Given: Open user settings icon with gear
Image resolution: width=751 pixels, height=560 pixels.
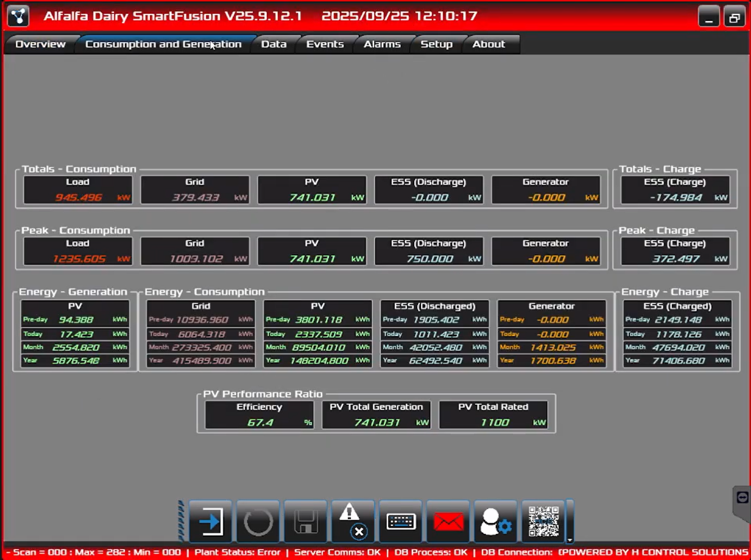Looking at the screenshot, I should (x=495, y=521).
